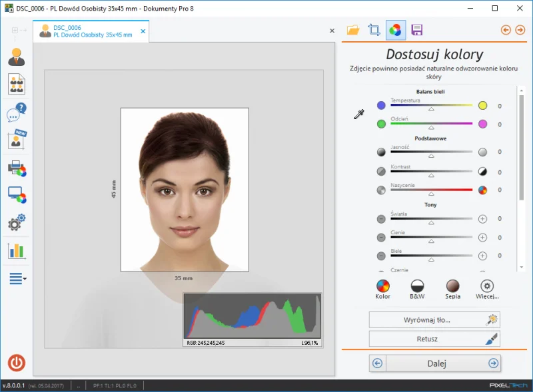Click the eyedropper white balance picker
This screenshot has height=392, width=533.
[359, 114]
